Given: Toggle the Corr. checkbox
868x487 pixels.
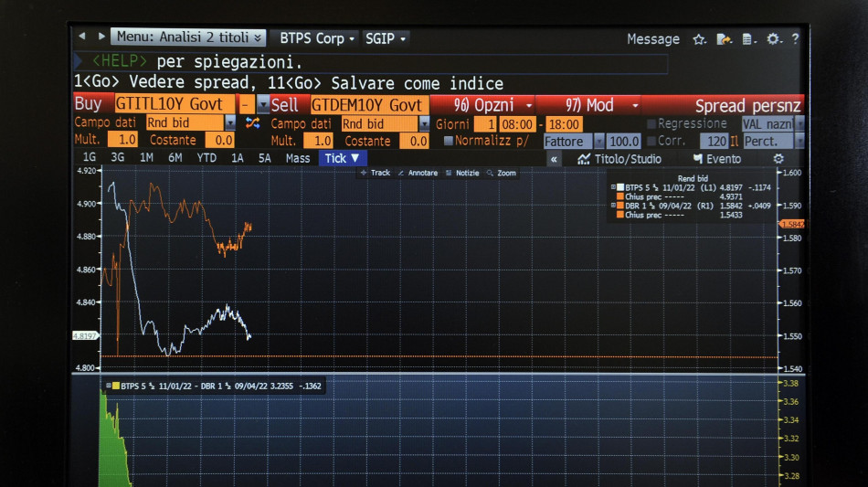Looking at the screenshot, I should click(651, 141).
